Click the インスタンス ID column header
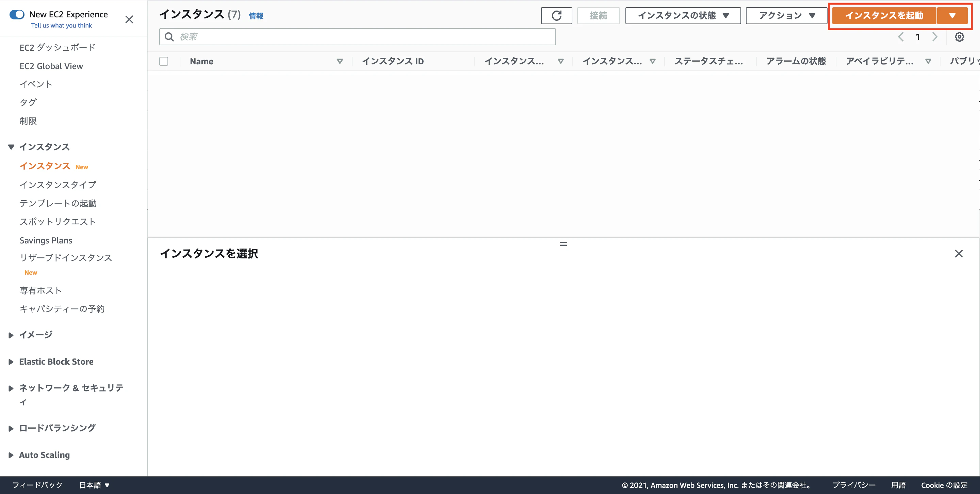 (393, 61)
